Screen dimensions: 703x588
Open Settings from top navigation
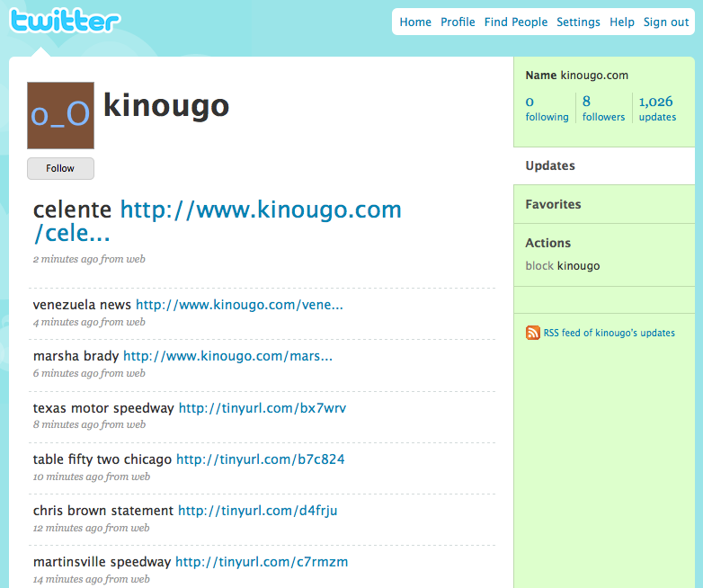[x=578, y=22]
